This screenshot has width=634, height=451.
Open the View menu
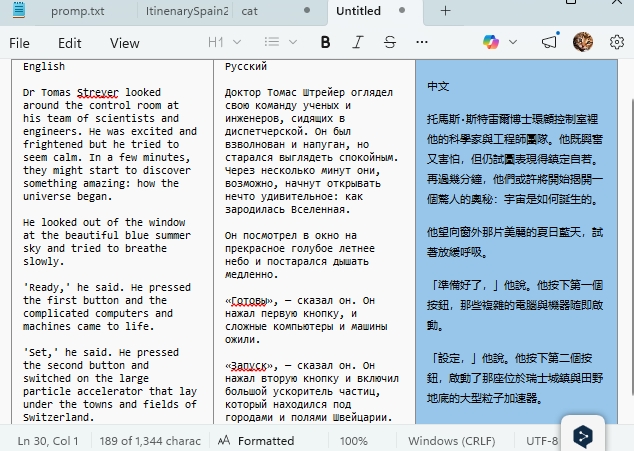(x=125, y=43)
